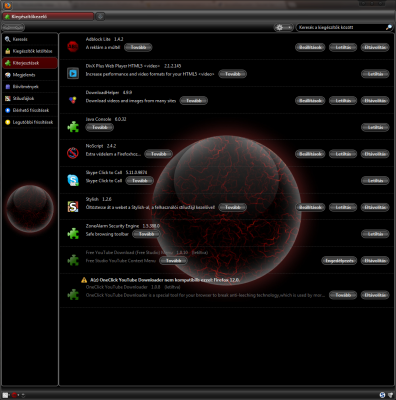The image size is (396, 400).
Task: Click the magnifier icon in the search box
Action: (x=389, y=27)
